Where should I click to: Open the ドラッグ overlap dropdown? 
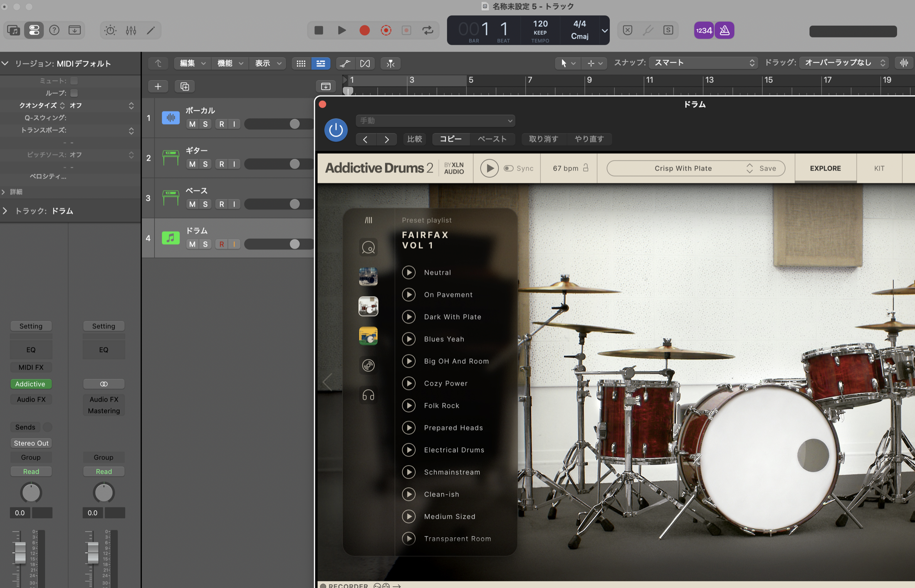843,63
